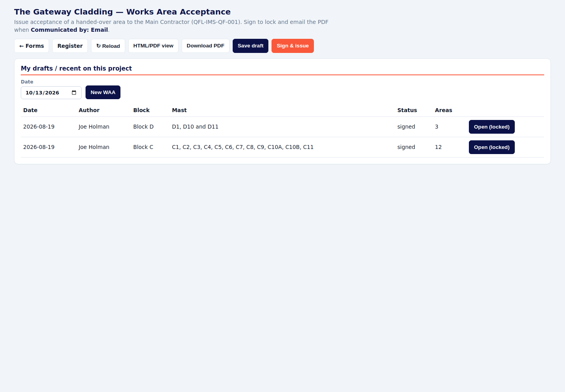Click the mast list starting with C1, C2
Screen dimensions: 565x392
click(242, 147)
